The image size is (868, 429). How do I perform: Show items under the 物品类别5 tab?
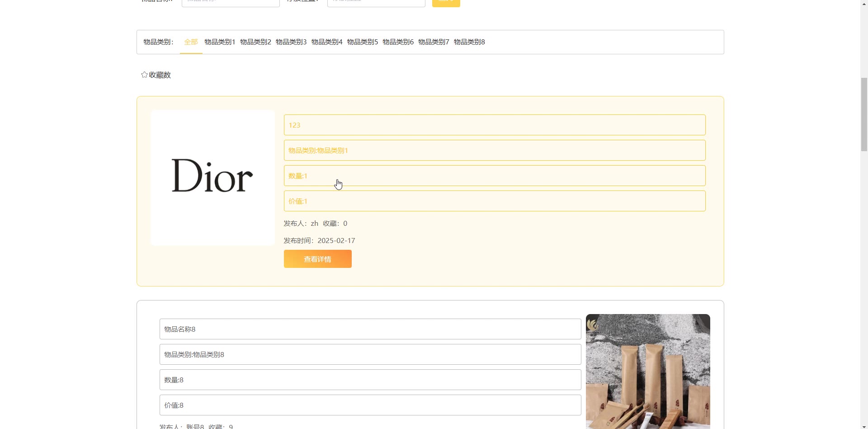(363, 42)
